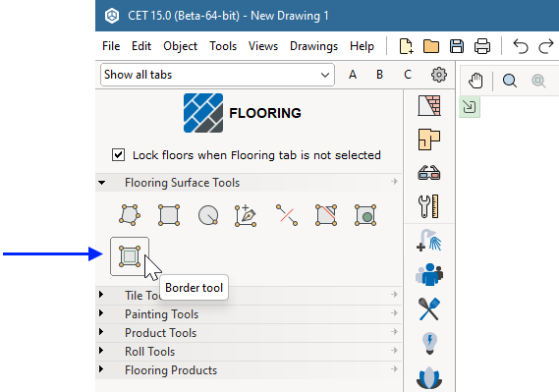Screen dimensions: 559x392
Task: Open the Drawings menu
Action: tap(313, 46)
